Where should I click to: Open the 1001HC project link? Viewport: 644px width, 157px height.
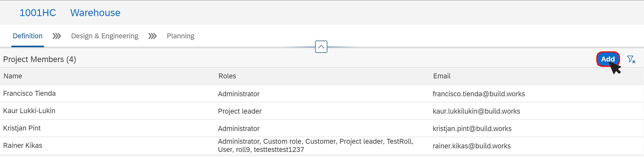38,13
